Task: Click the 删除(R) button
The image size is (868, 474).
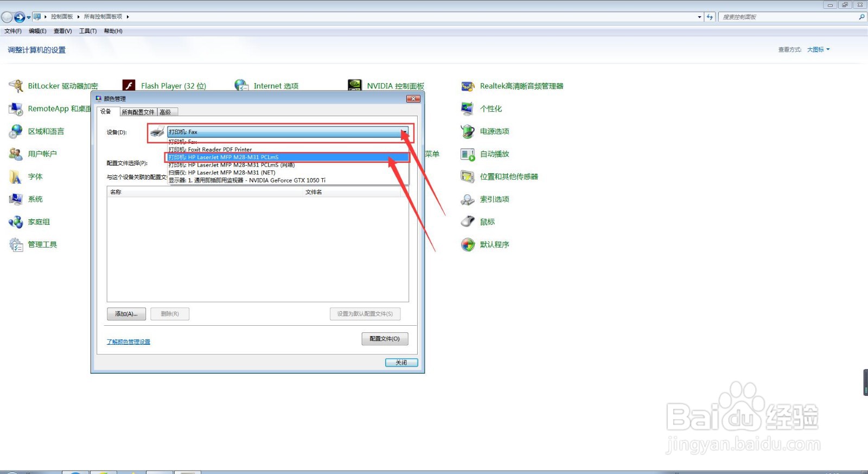Action: (170, 314)
